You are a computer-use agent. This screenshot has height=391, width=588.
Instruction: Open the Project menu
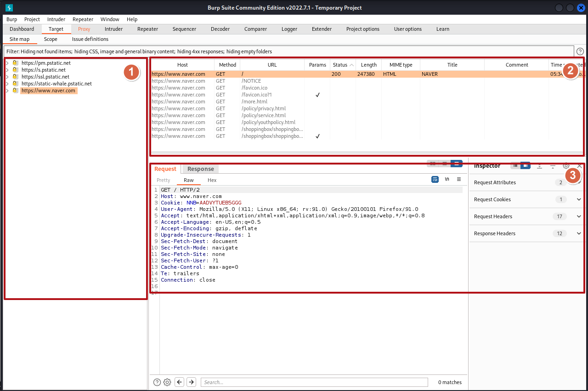pos(32,19)
